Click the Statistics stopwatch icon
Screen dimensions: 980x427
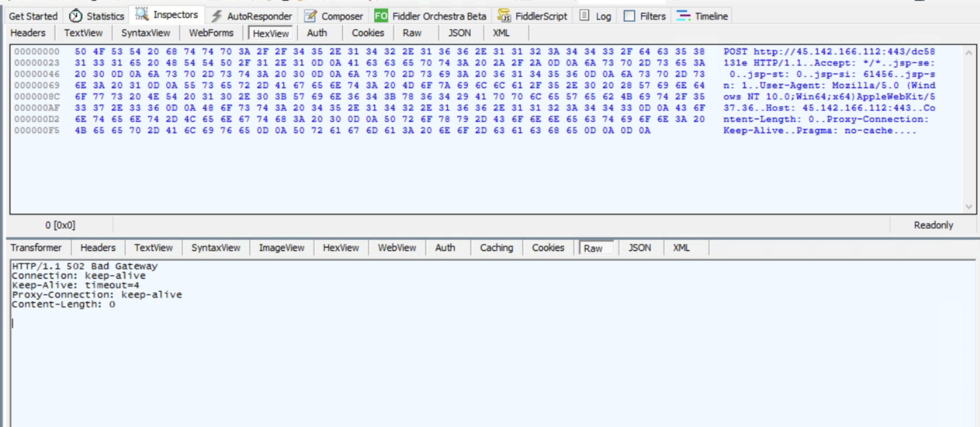click(75, 16)
